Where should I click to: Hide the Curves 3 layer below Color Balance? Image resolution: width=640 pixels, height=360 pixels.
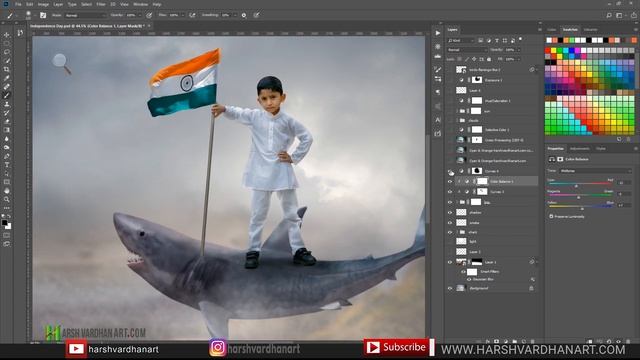tap(450, 192)
